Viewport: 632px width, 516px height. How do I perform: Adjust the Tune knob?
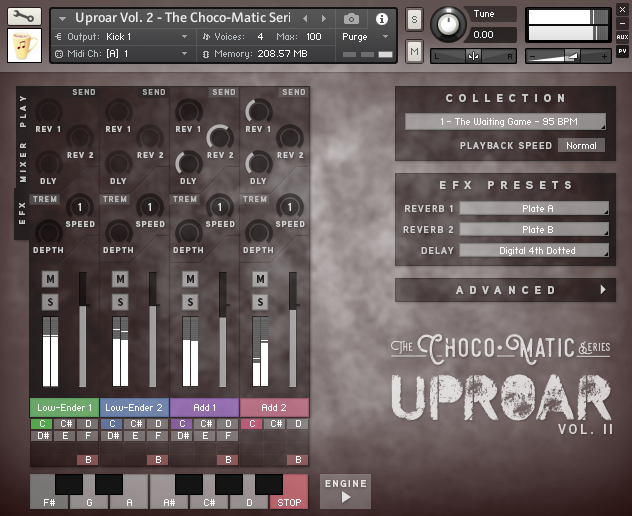click(448, 24)
